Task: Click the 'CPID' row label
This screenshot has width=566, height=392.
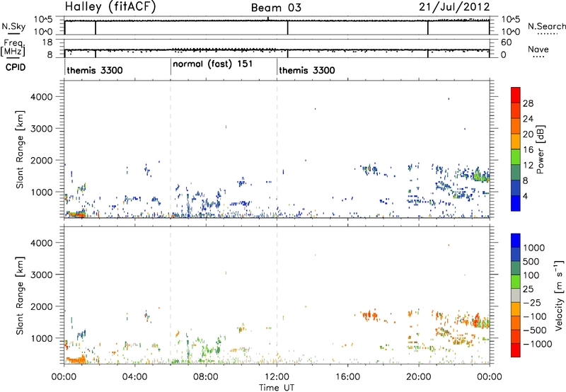Action: point(16,67)
